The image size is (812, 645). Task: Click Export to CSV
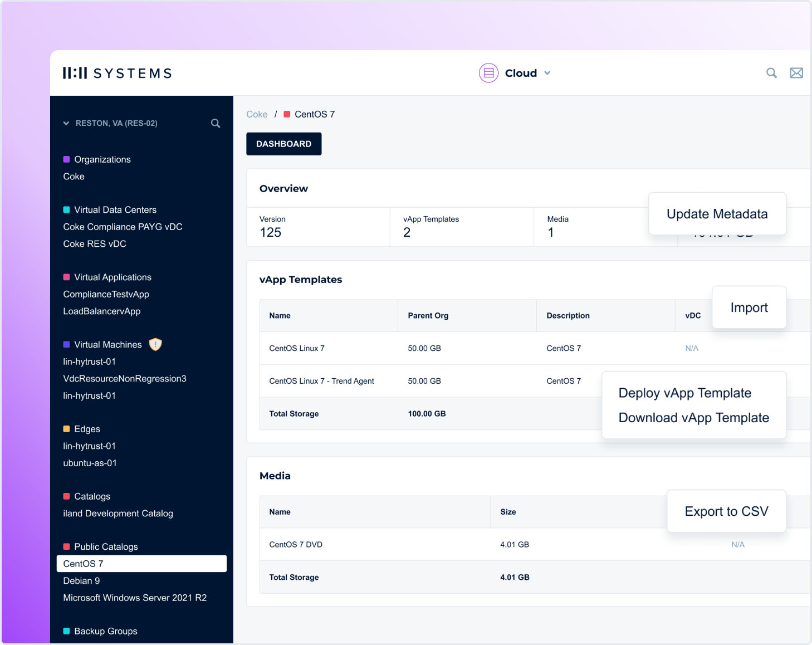click(x=726, y=511)
